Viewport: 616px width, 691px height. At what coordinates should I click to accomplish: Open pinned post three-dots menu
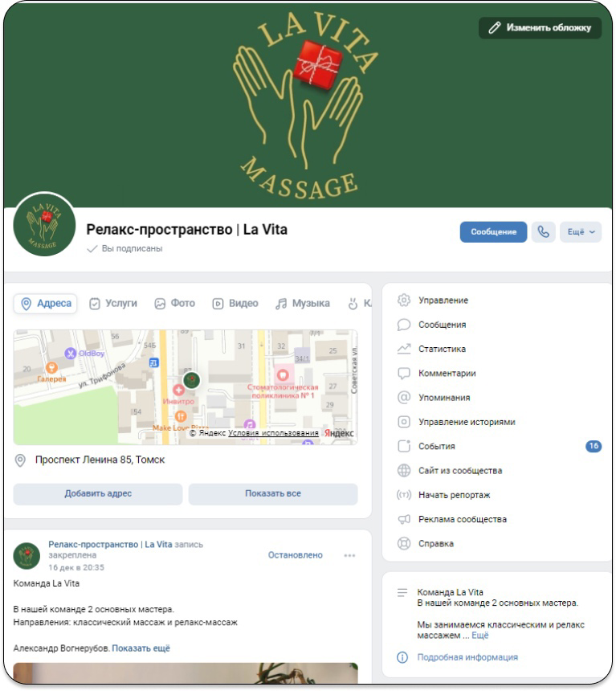pos(349,555)
